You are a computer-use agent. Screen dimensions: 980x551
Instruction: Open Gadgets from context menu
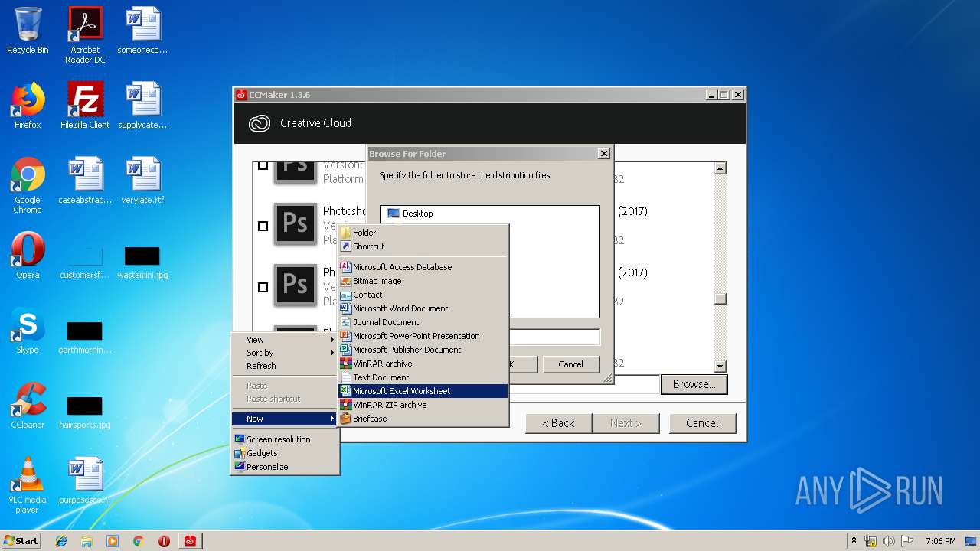point(285,453)
